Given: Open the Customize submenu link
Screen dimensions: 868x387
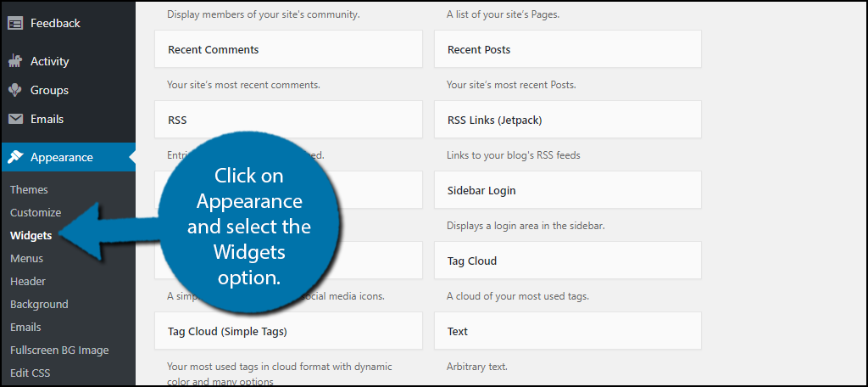Looking at the screenshot, I should (36, 212).
